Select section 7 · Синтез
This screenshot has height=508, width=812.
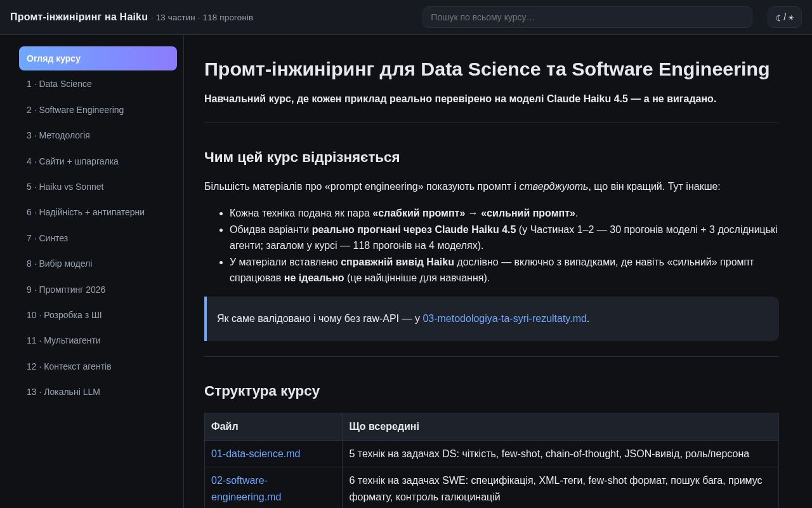[98, 238]
